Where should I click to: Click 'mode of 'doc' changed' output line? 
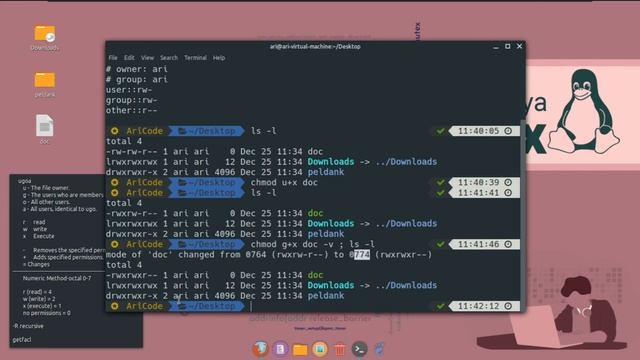pyautogui.click(x=269, y=255)
